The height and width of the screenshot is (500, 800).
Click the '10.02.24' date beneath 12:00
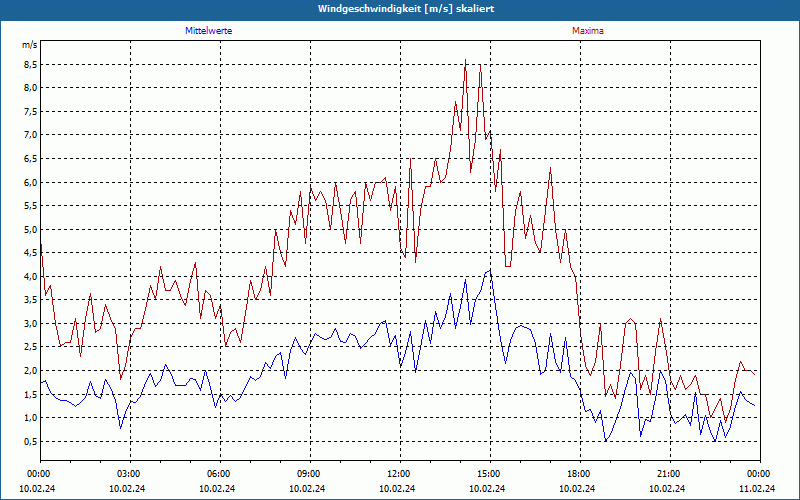pos(397,488)
